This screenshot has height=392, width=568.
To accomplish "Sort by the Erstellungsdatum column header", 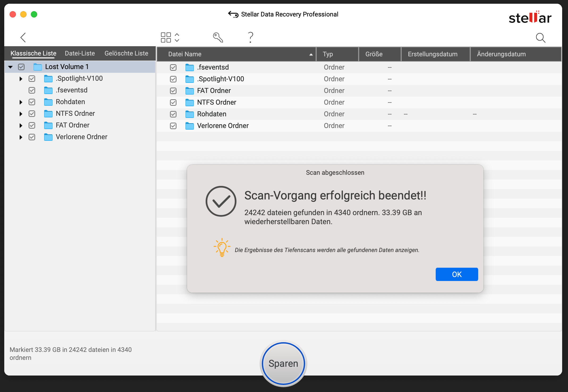I will [x=436, y=54].
